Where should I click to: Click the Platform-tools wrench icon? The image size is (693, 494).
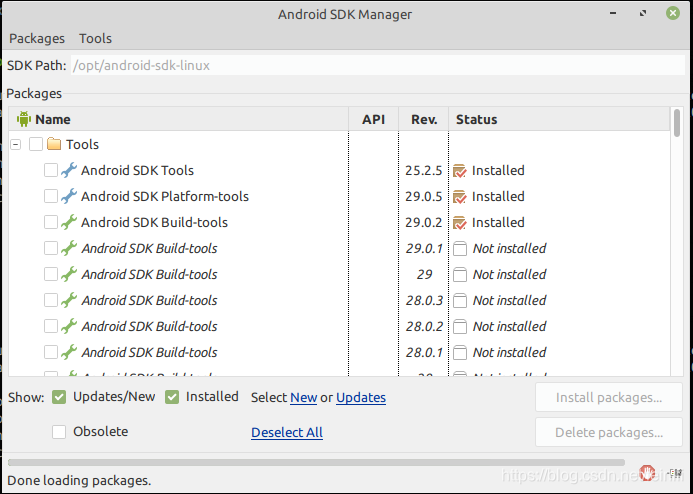coord(69,196)
